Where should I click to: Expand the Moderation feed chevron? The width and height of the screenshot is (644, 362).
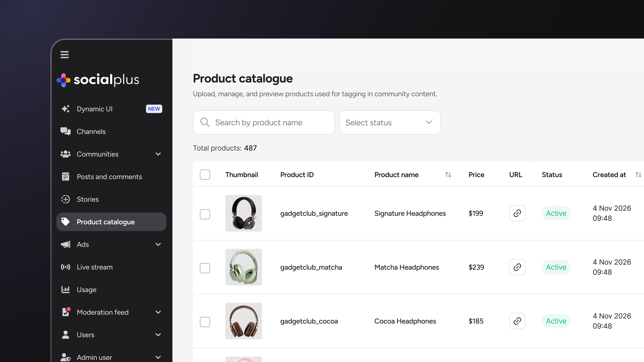[x=158, y=312]
